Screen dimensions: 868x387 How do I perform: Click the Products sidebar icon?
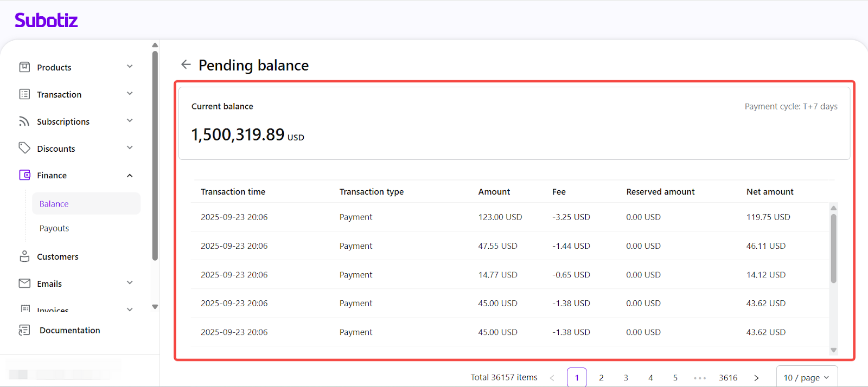(24, 67)
